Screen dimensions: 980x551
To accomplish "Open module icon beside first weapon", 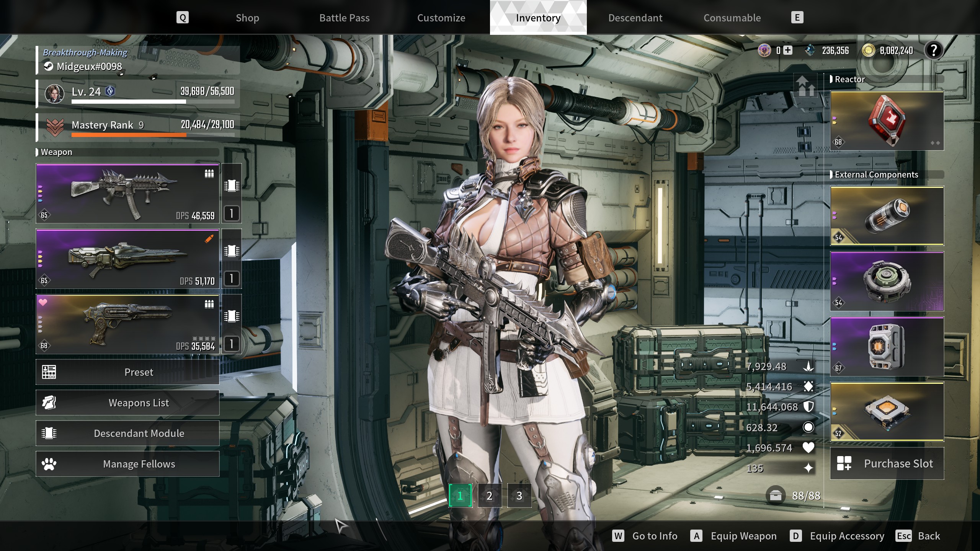I will [232, 186].
